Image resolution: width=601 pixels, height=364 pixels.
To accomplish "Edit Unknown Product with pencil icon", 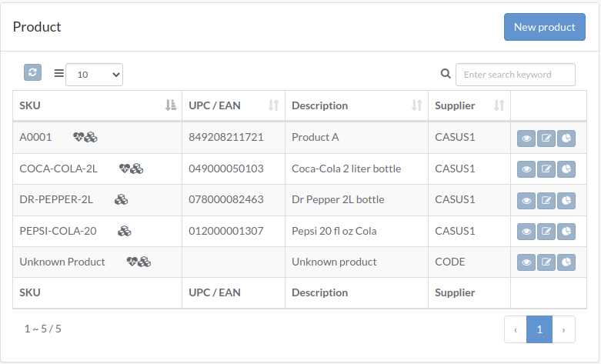I will [x=546, y=262].
